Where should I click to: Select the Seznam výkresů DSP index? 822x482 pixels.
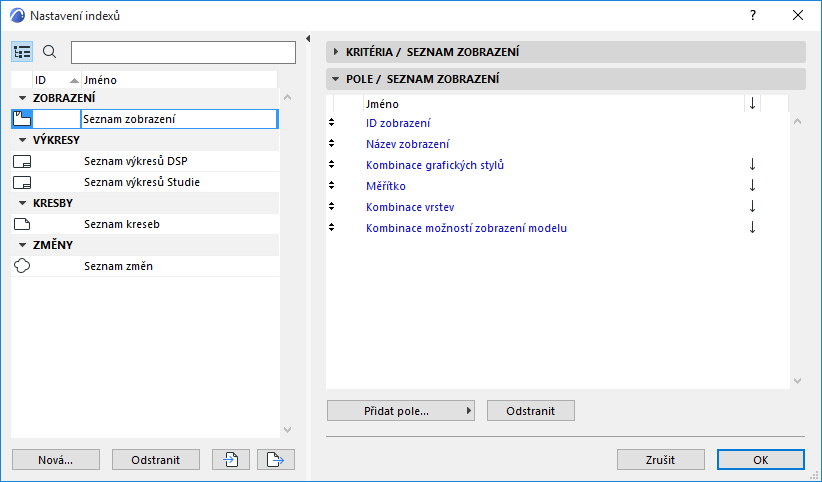[145, 162]
